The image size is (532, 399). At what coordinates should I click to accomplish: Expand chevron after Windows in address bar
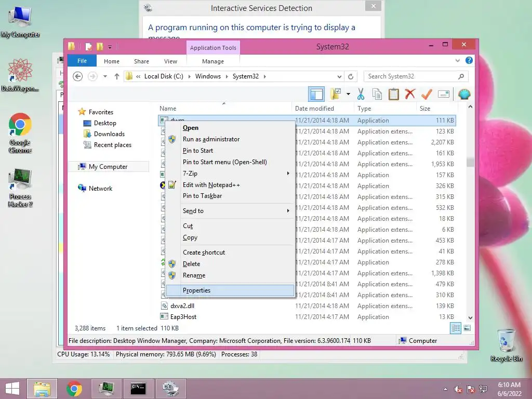[x=227, y=76]
